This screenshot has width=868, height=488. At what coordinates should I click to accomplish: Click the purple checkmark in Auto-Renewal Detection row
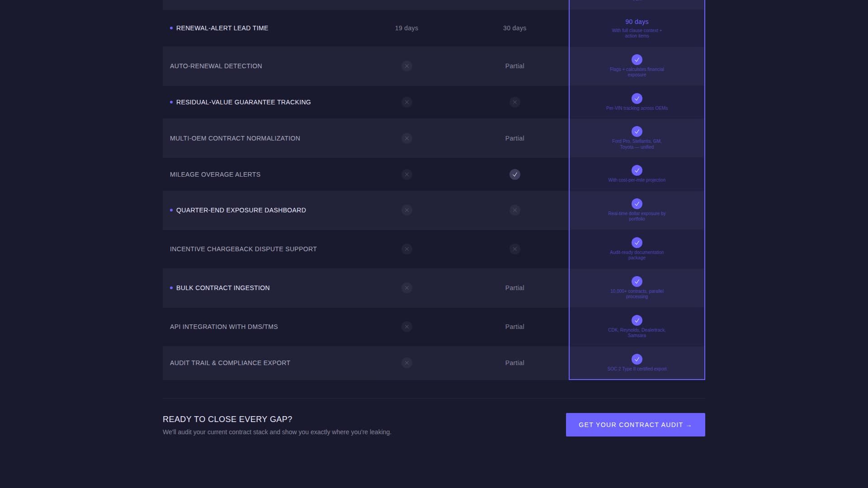pos(637,60)
